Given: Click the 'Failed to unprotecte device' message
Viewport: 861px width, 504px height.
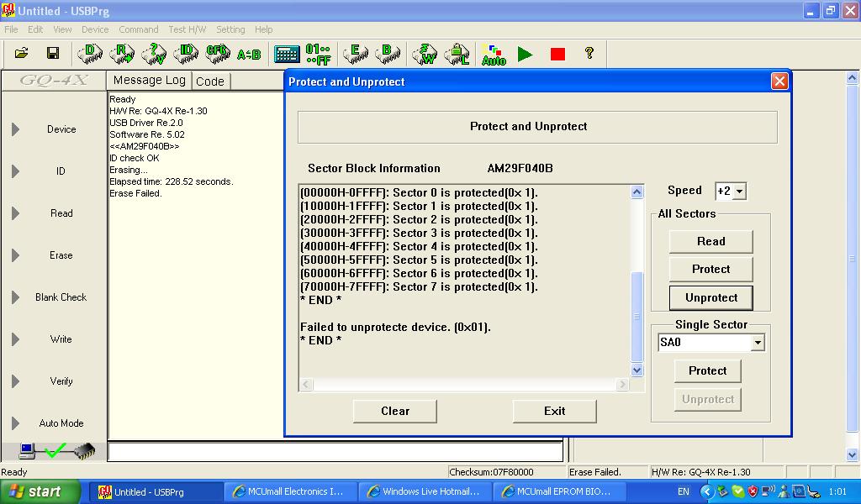Looking at the screenshot, I should coord(395,328).
